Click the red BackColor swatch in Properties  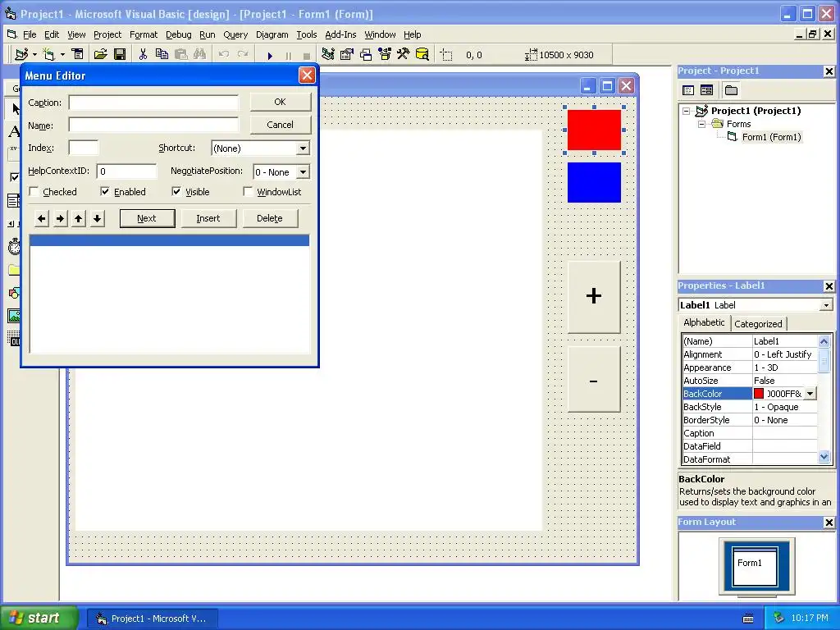click(x=759, y=394)
